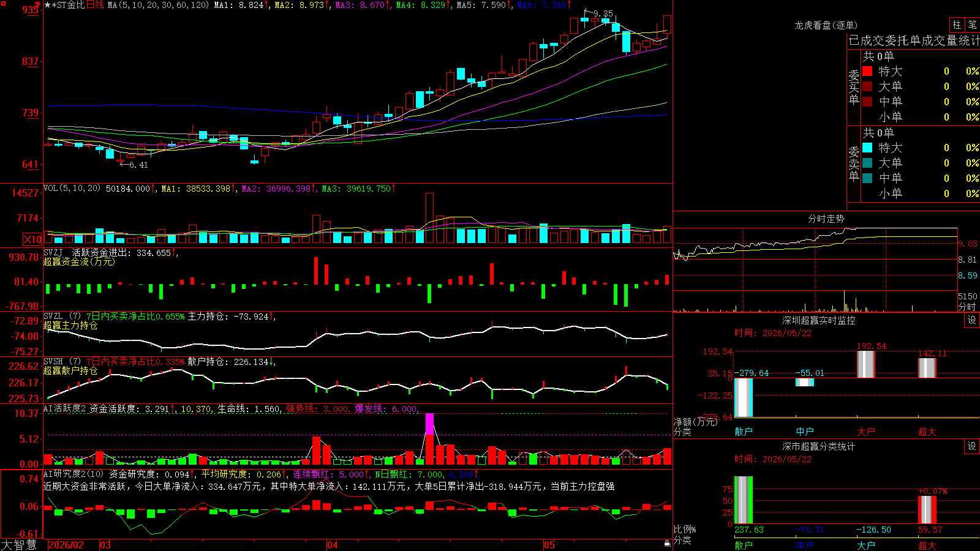Click the 已成交委托单成交量统计 header
The image size is (980, 551).
tap(914, 40)
